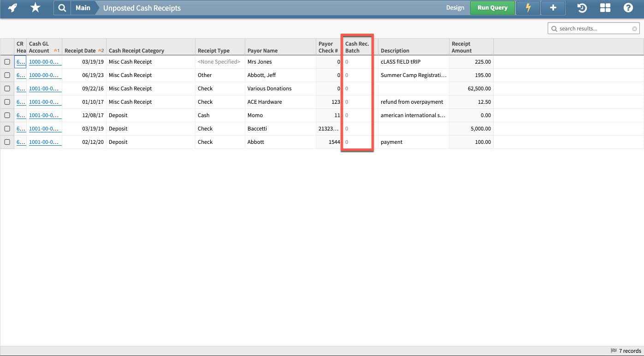
Task: Click the plus icon to add record
Action: click(x=553, y=8)
